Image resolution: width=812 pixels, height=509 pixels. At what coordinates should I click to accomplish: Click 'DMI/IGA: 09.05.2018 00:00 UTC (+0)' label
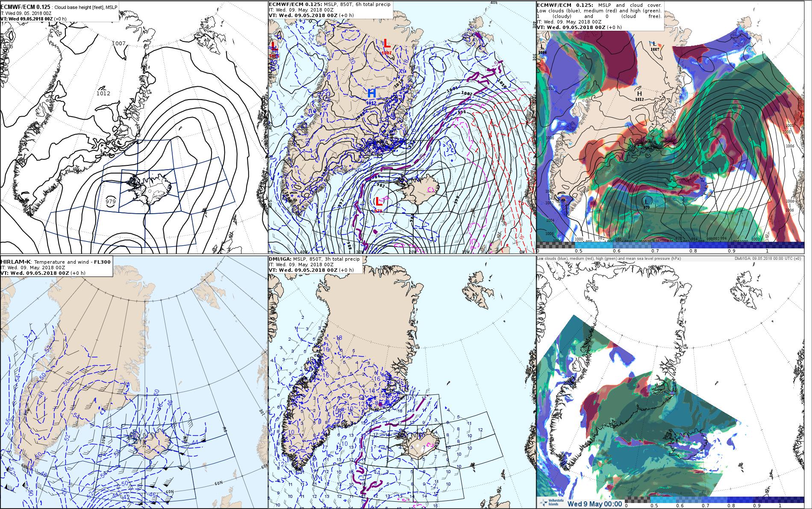[x=767, y=259]
